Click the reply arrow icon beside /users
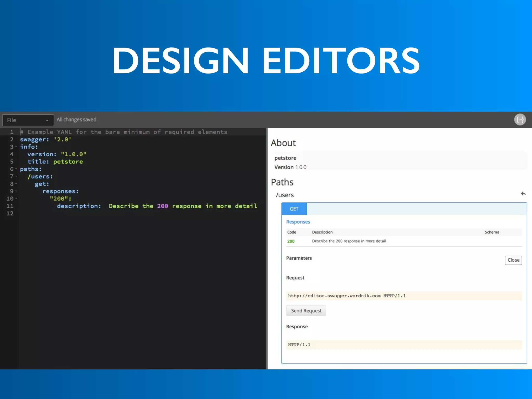This screenshot has width=532, height=399. (523, 194)
